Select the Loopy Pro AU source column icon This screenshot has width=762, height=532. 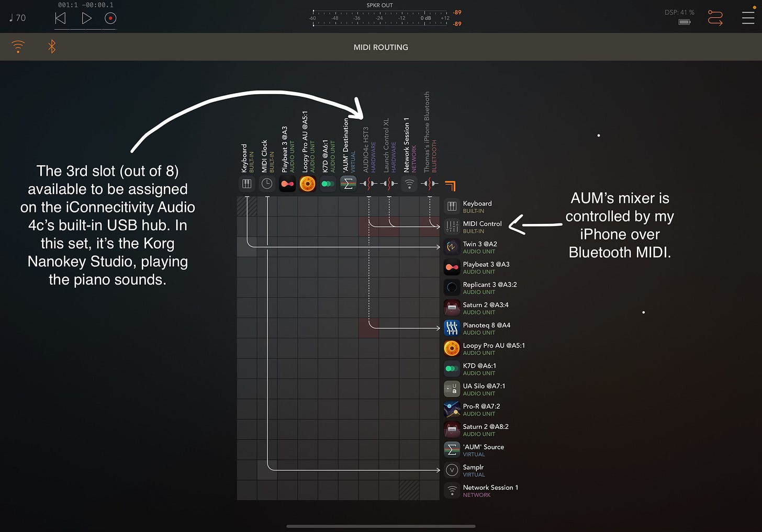click(307, 184)
